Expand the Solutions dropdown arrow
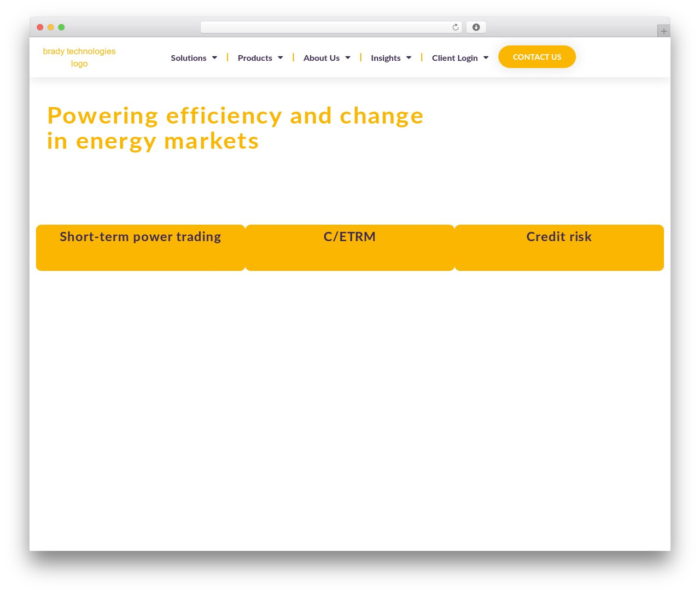This screenshot has height=593, width=700. pyautogui.click(x=214, y=58)
